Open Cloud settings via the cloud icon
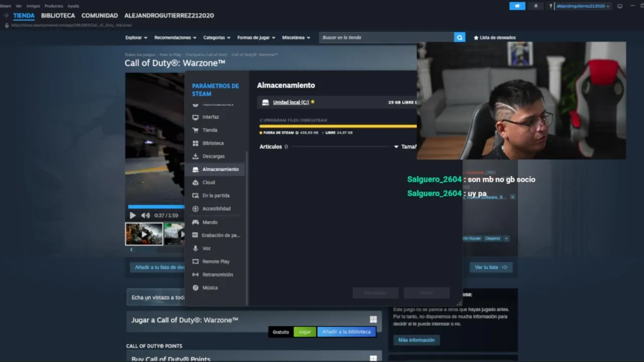 pyautogui.click(x=195, y=183)
